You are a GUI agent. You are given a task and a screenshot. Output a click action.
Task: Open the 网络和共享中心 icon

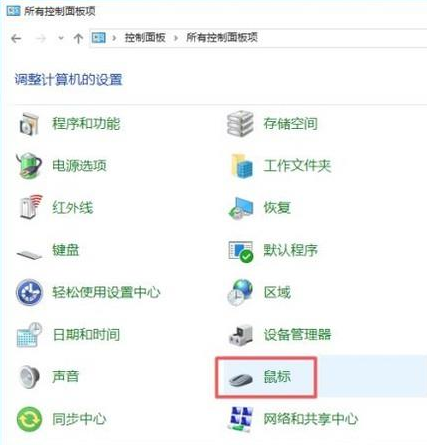(241, 419)
